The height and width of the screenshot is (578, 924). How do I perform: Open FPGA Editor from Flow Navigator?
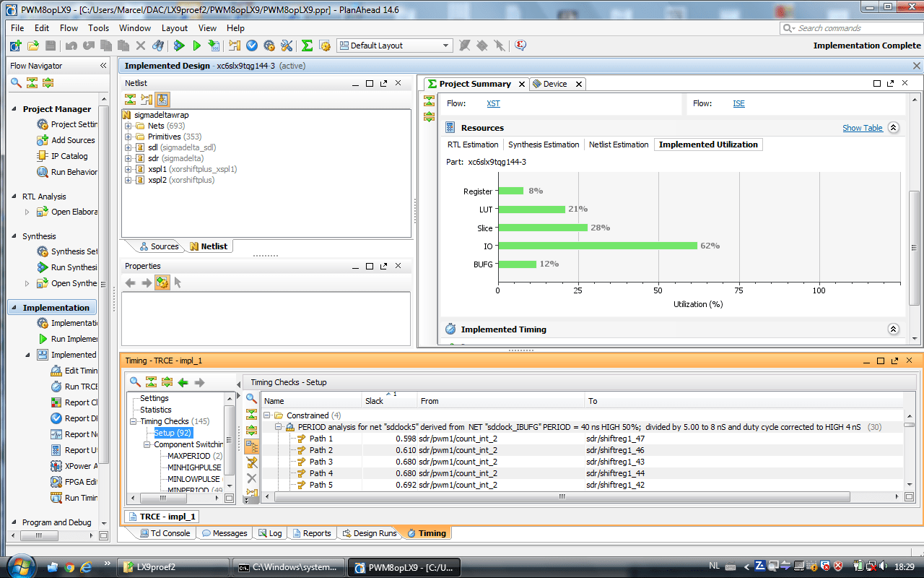(81, 482)
